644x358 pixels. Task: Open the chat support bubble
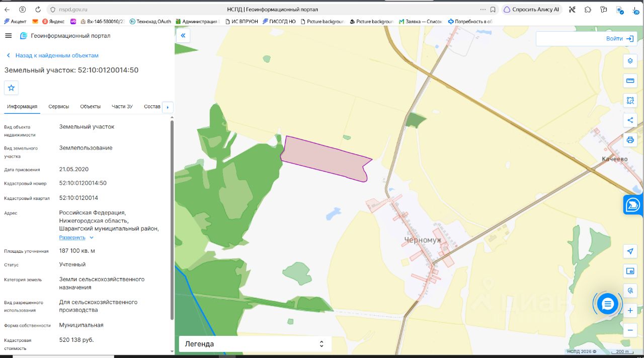pyautogui.click(x=607, y=304)
